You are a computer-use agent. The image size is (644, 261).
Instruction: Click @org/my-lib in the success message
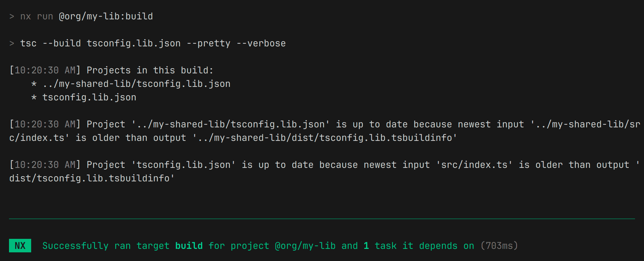pyautogui.click(x=305, y=246)
